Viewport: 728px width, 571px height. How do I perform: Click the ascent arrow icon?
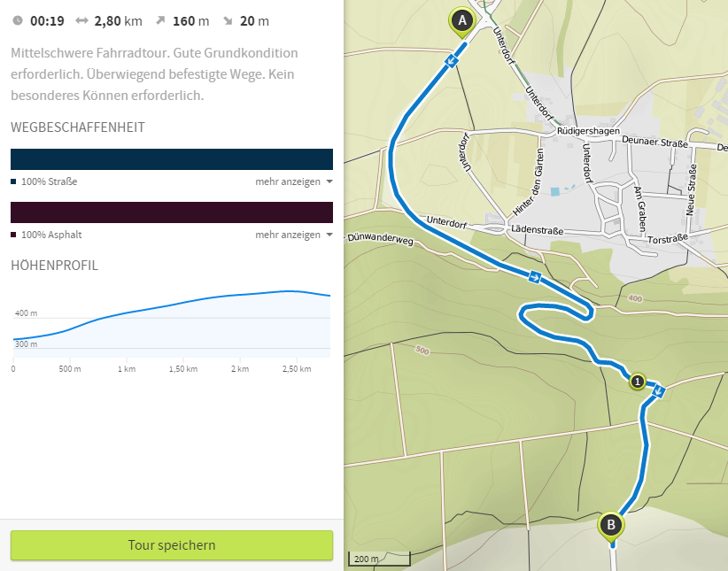160,20
